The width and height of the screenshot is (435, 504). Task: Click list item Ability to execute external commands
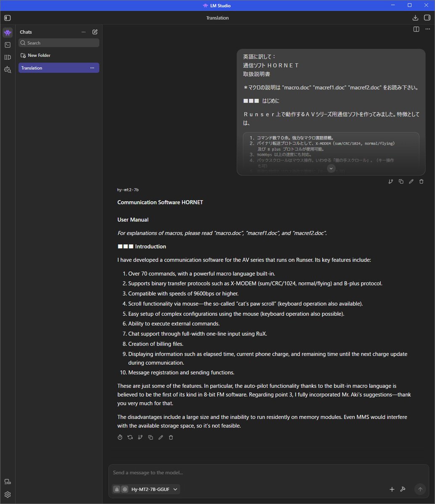[x=174, y=324]
